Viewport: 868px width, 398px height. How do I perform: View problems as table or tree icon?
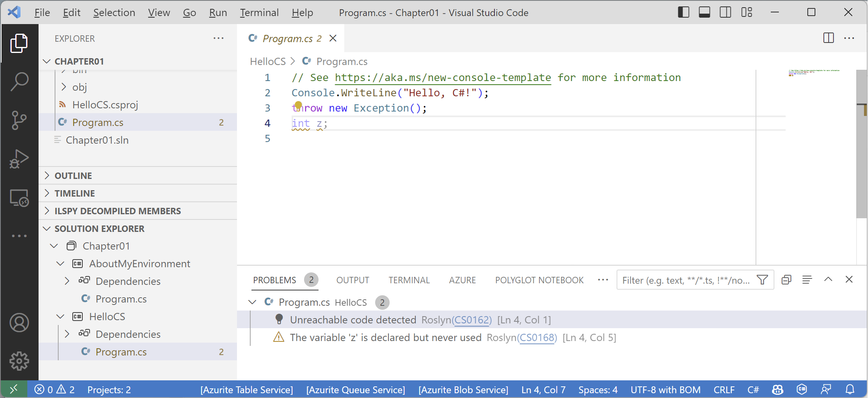pos(807,280)
